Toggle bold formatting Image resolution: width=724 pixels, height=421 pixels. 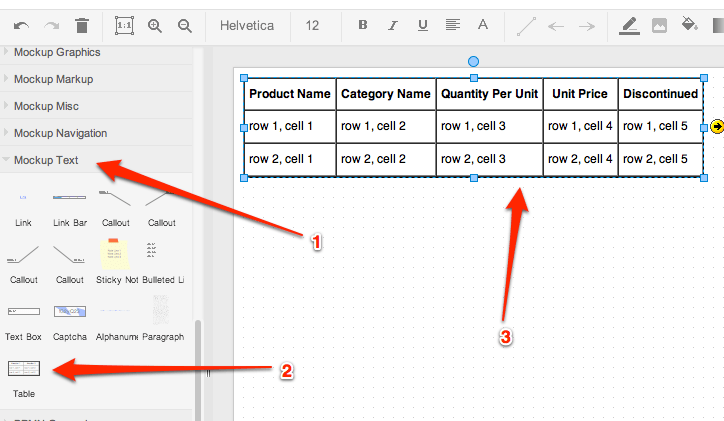tap(363, 25)
